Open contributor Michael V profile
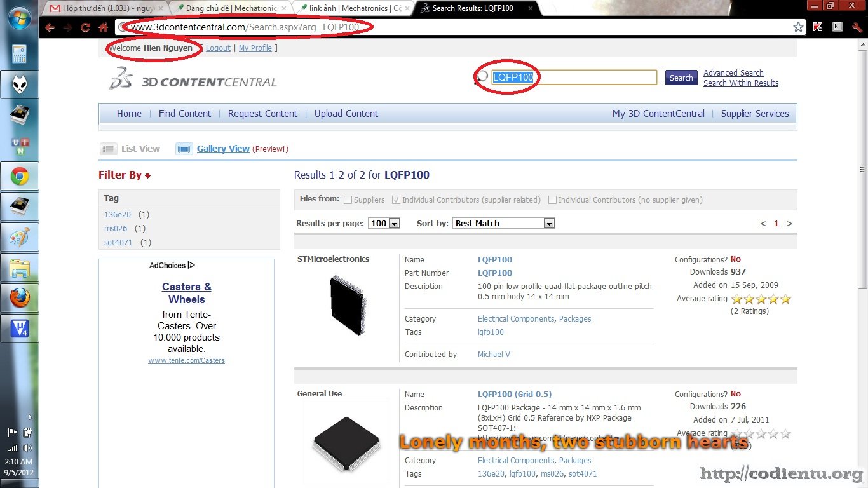This screenshot has width=868, height=488. pos(494,355)
